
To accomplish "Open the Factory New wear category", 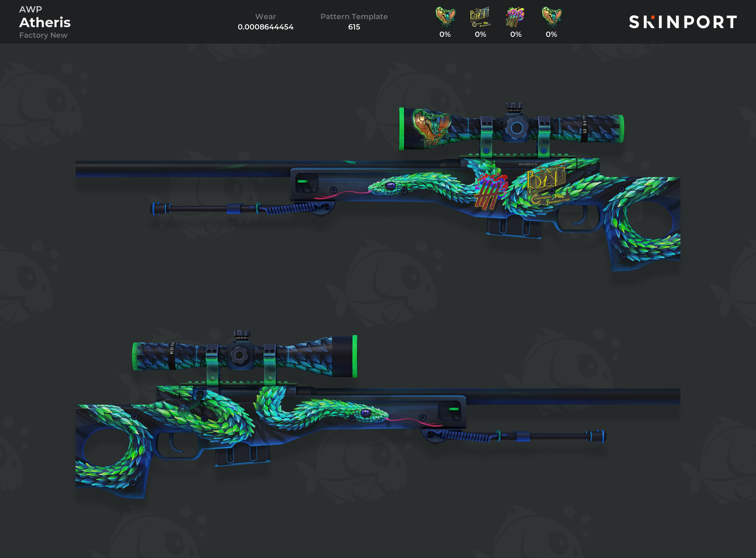I will tap(43, 35).
